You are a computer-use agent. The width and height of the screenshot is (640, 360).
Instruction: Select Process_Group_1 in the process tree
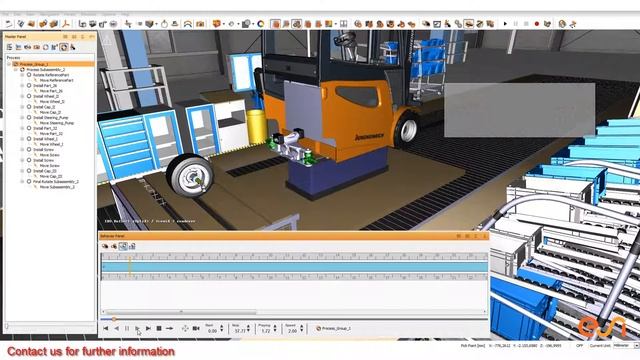(x=34, y=64)
